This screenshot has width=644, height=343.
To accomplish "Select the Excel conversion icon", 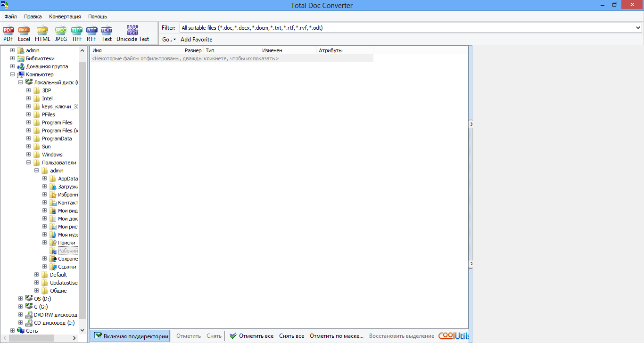I will click(24, 34).
